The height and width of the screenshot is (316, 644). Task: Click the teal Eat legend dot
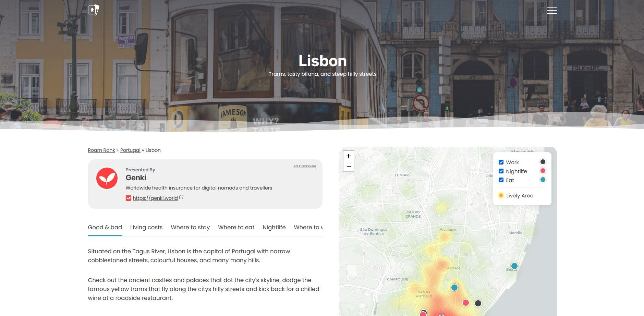pos(543,180)
